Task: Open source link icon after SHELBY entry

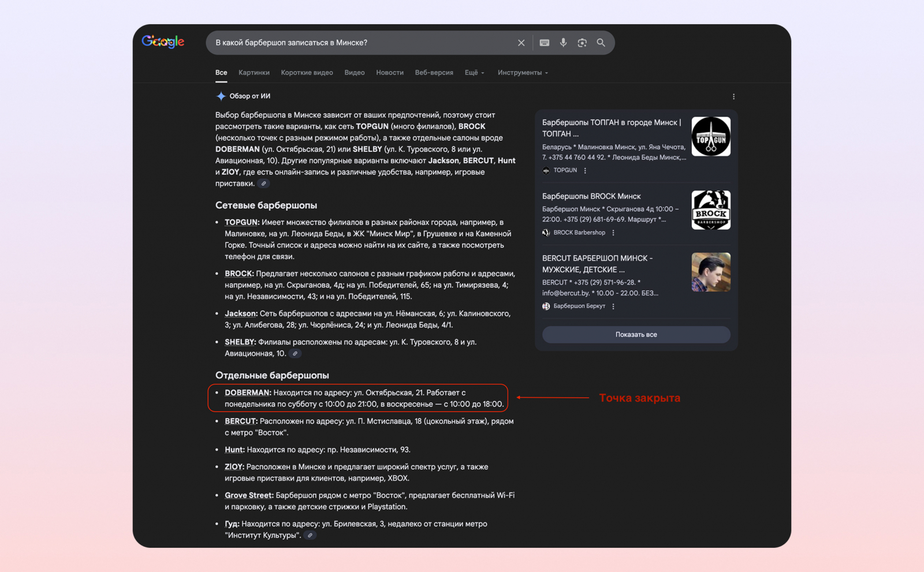Action: pyautogui.click(x=295, y=354)
